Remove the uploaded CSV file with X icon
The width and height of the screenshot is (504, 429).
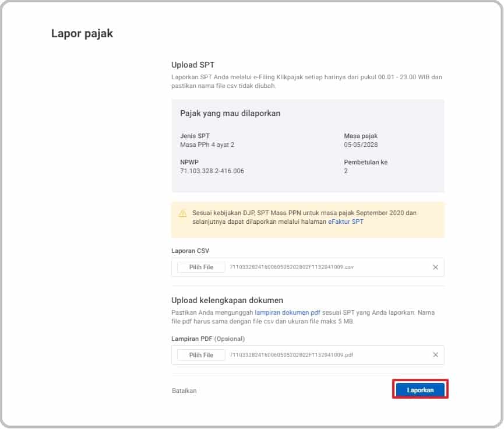coord(435,268)
